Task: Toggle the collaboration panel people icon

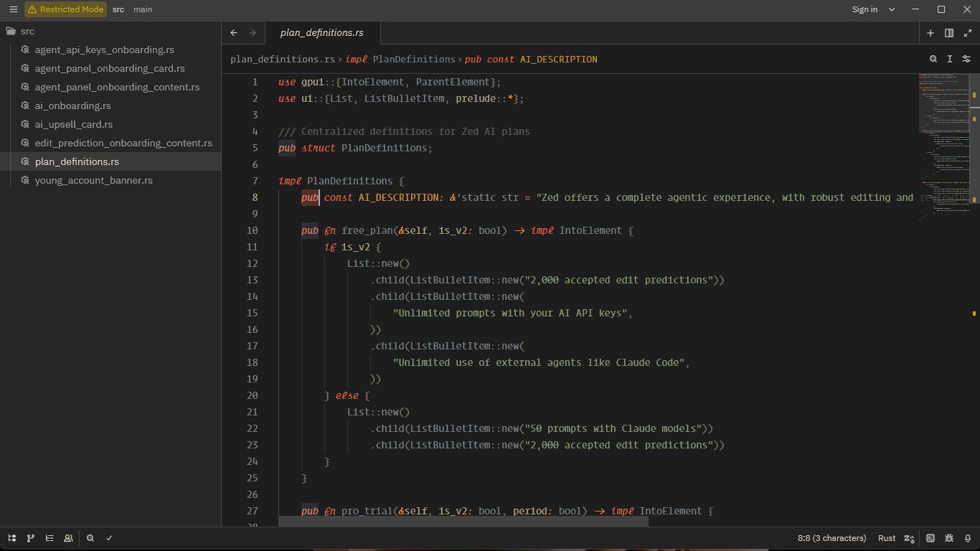Action: click(x=68, y=538)
